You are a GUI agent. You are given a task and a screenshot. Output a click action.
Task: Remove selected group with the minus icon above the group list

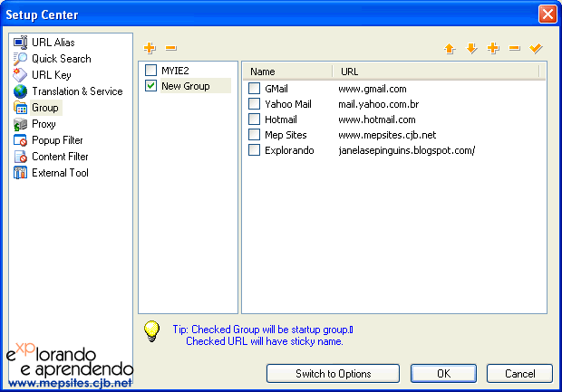pyautogui.click(x=171, y=48)
